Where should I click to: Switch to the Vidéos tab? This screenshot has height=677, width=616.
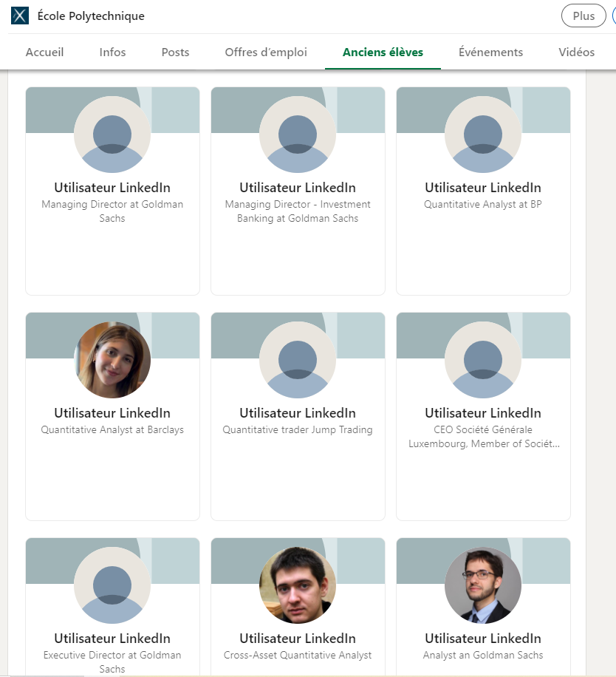(576, 52)
